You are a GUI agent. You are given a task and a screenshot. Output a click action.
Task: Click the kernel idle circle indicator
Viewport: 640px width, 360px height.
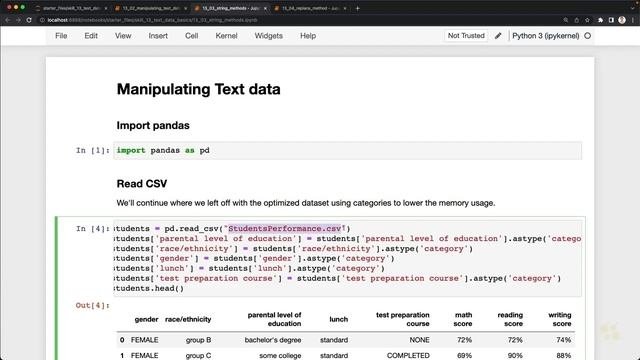587,36
